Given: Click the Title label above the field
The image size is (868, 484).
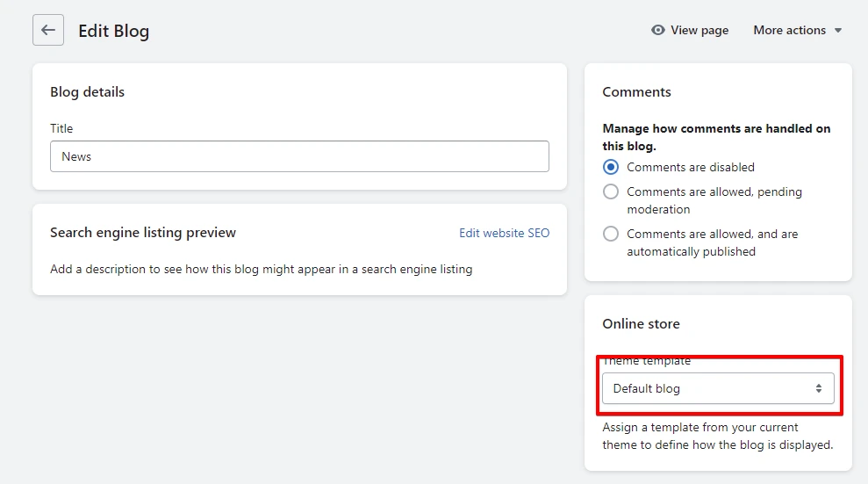Looking at the screenshot, I should click(x=61, y=128).
